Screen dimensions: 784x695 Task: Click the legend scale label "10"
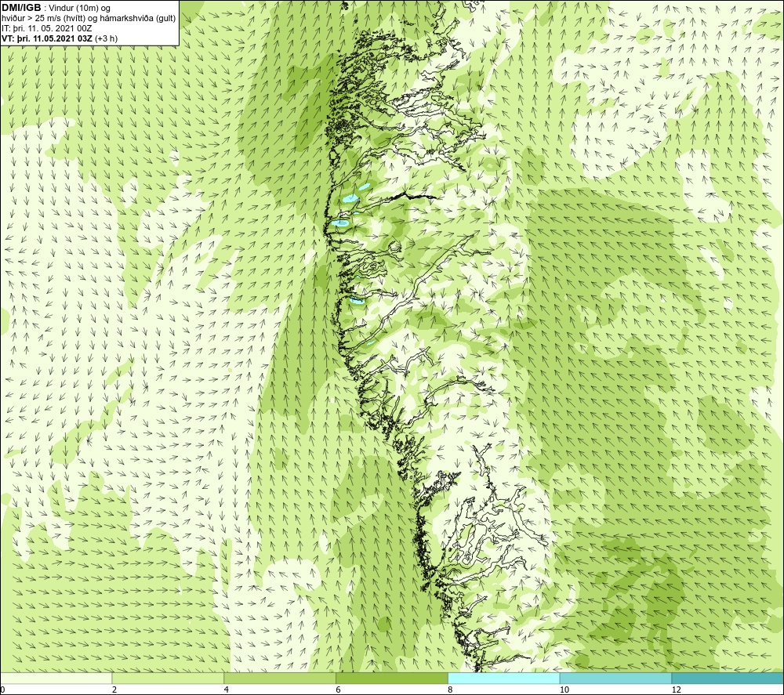564,690
